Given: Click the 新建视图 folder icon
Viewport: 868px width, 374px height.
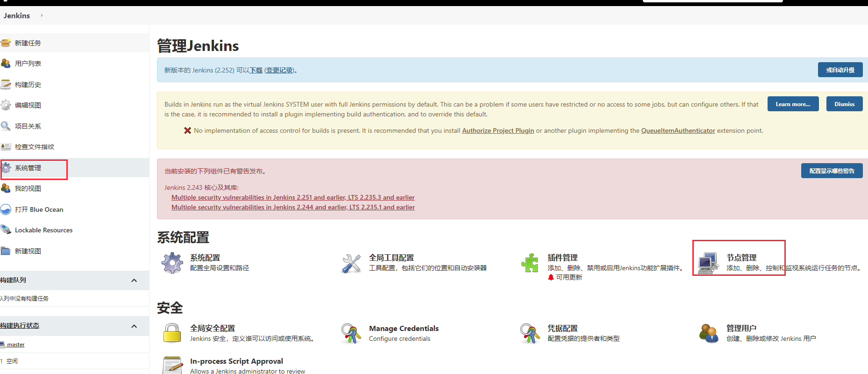Looking at the screenshot, I should pyautogui.click(x=6, y=251).
